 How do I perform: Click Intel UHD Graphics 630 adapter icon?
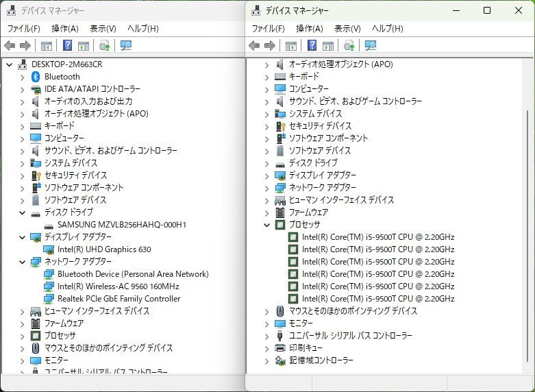coord(49,249)
